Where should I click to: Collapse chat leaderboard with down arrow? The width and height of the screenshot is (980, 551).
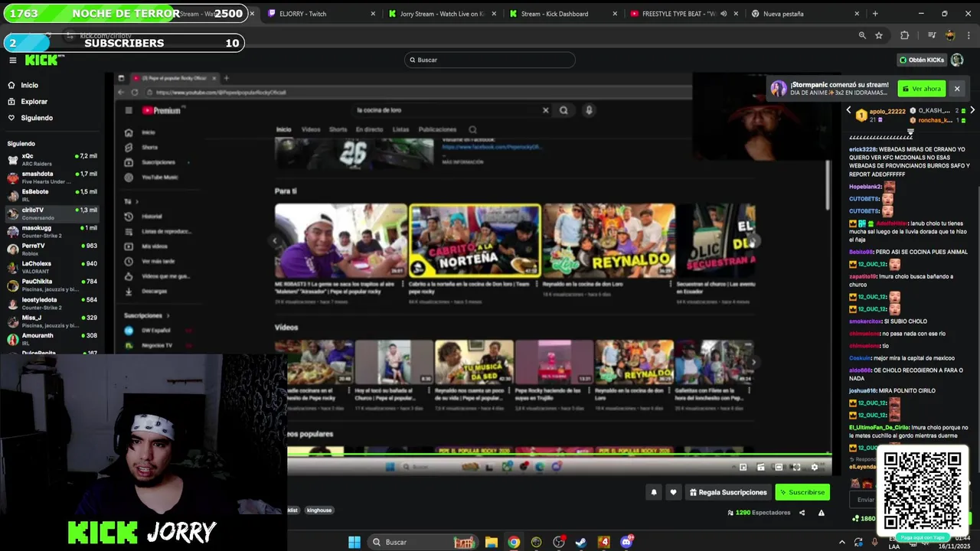coord(910,132)
